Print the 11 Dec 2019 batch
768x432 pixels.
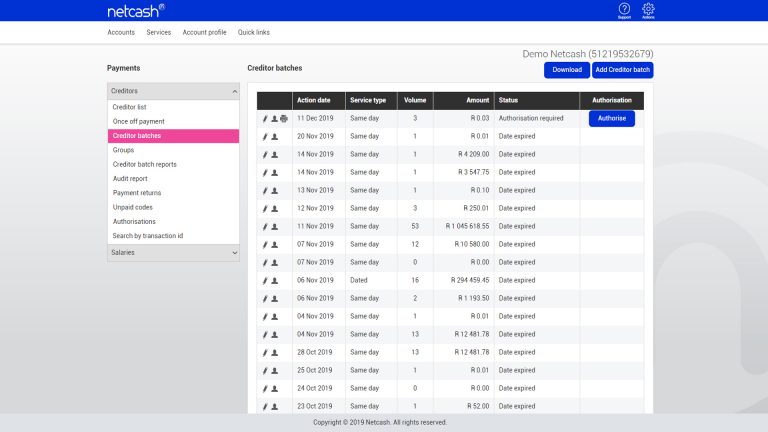click(284, 119)
